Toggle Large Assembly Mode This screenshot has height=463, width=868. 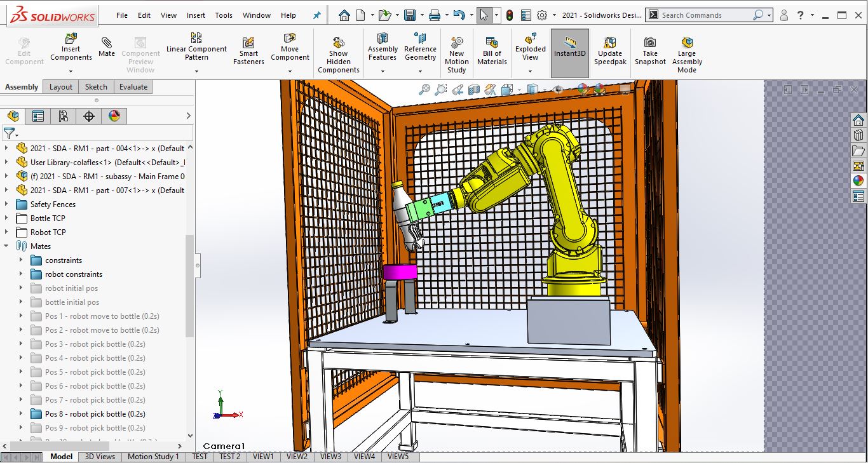click(x=687, y=54)
